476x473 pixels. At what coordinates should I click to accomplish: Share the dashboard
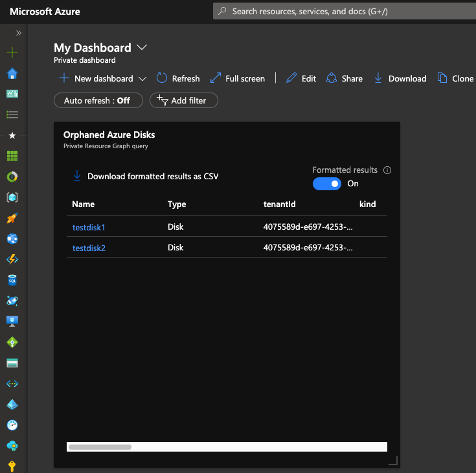(345, 78)
